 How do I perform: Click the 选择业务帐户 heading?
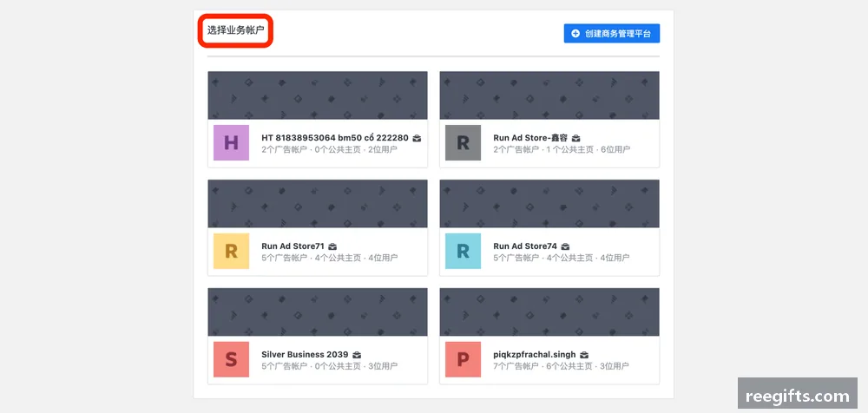click(x=236, y=30)
